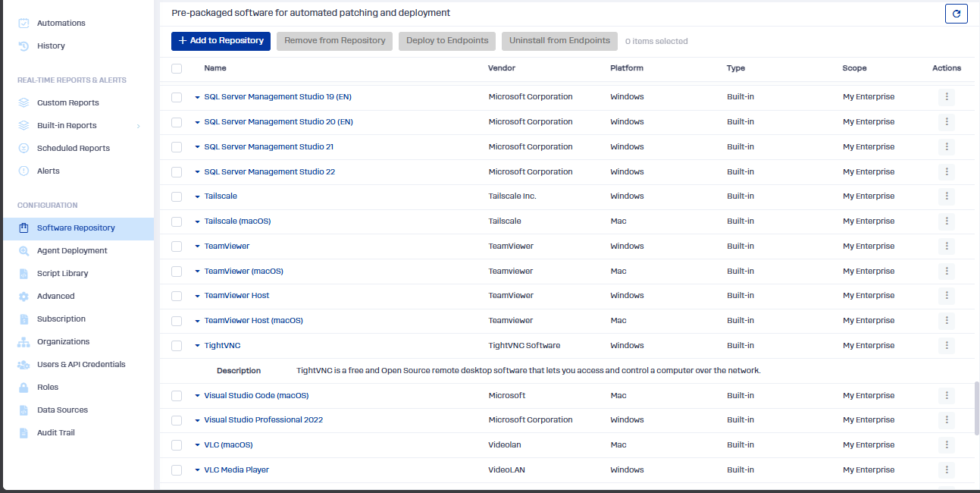Image resolution: width=980 pixels, height=493 pixels.
Task: Click the Type column header
Action: [736, 68]
